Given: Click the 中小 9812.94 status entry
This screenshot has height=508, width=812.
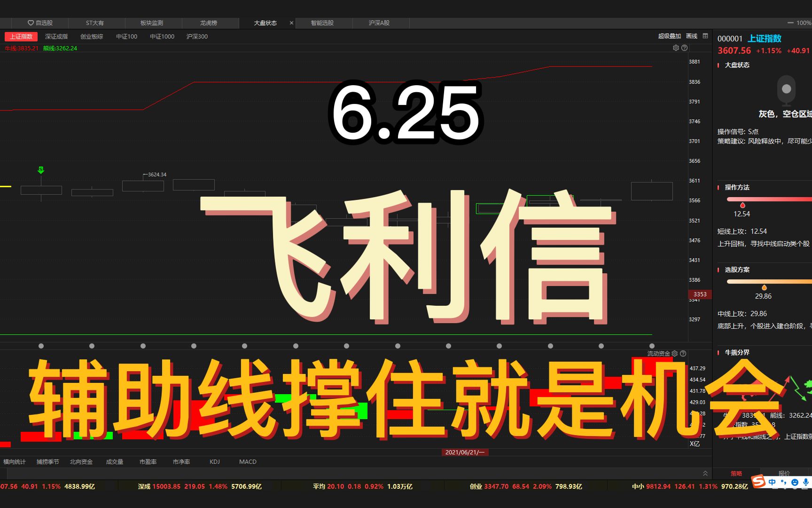Looking at the screenshot, I should click(x=690, y=486).
